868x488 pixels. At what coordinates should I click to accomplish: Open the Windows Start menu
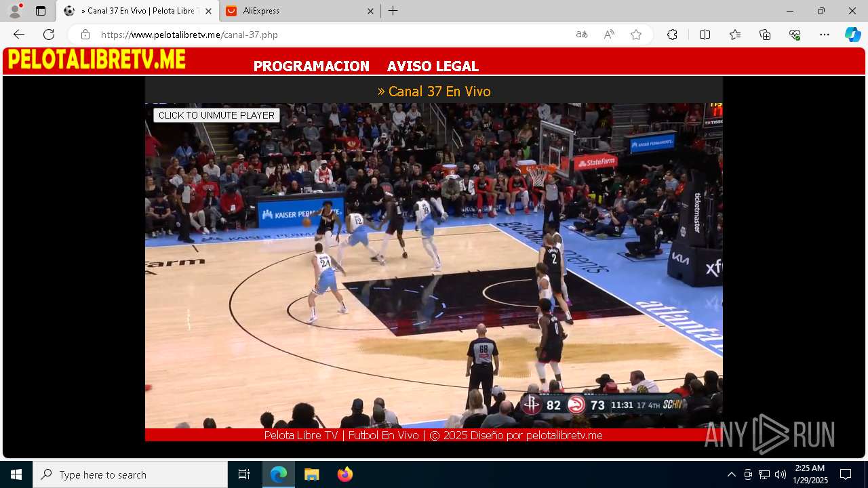tap(16, 474)
